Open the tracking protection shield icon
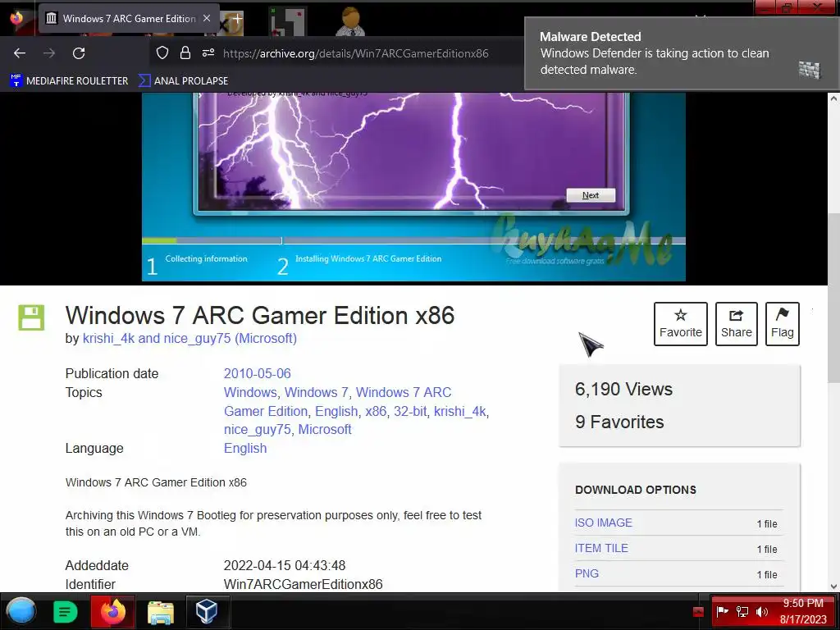 point(162,52)
